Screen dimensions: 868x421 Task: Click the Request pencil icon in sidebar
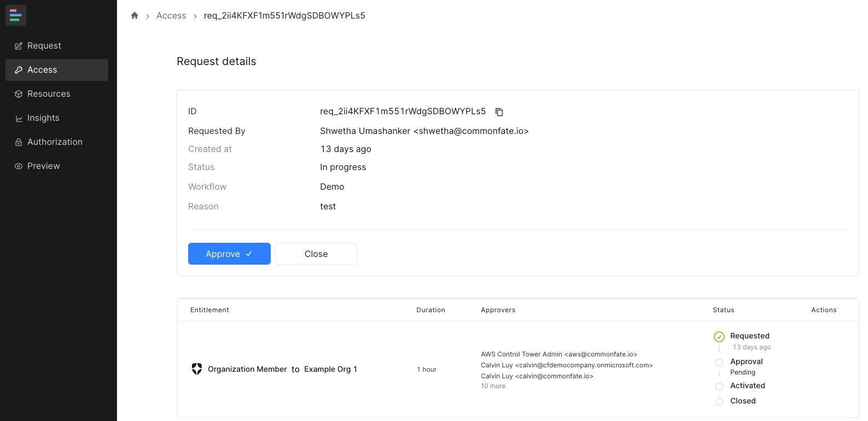(x=19, y=46)
